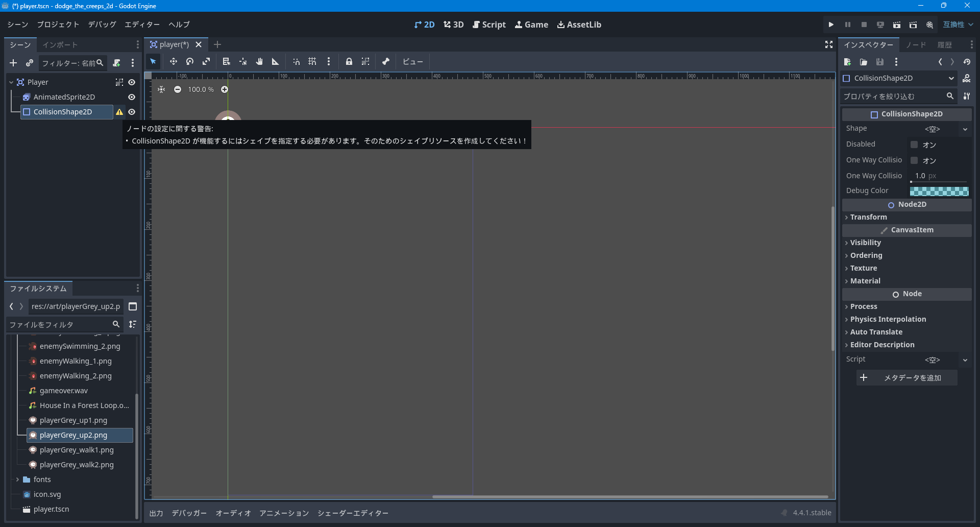This screenshot has height=527, width=980.
Task: Toggle grid snap in viewport toolbar
Action: click(312, 62)
